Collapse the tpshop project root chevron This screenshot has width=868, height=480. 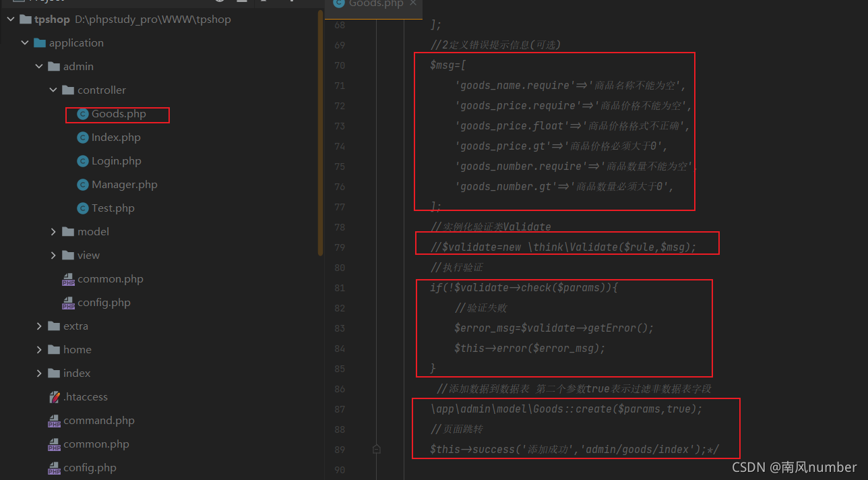pos(10,20)
